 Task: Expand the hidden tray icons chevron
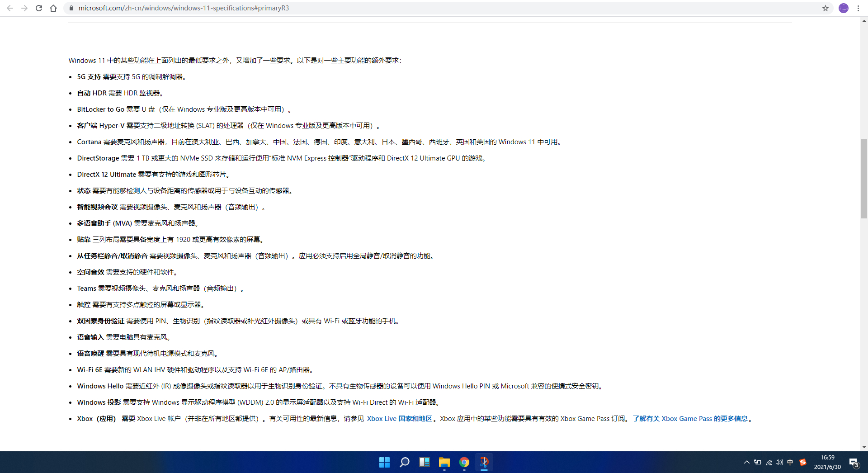point(746,462)
